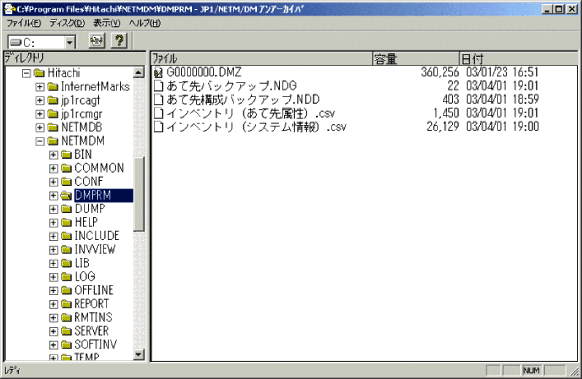The height and width of the screenshot is (379, 582).
Task: Sort by the 日付 column header
Action: pyautogui.click(x=519, y=59)
